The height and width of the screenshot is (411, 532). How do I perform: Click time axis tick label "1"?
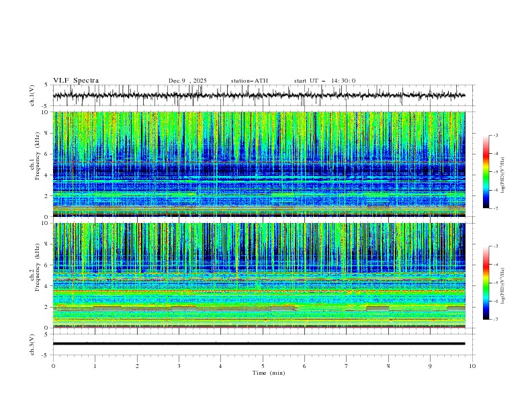coord(95,366)
